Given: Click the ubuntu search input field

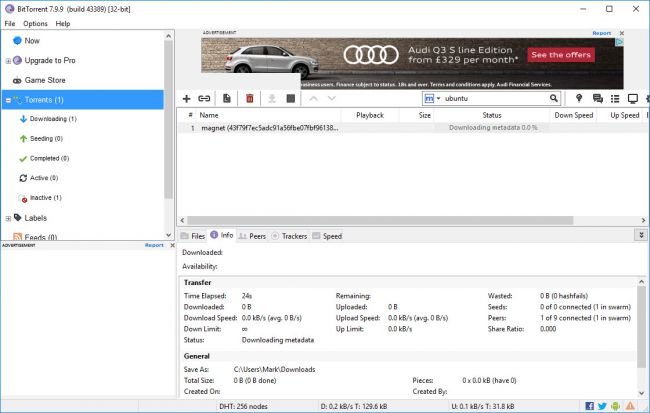Looking at the screenshot, I should tap(494, 99).
